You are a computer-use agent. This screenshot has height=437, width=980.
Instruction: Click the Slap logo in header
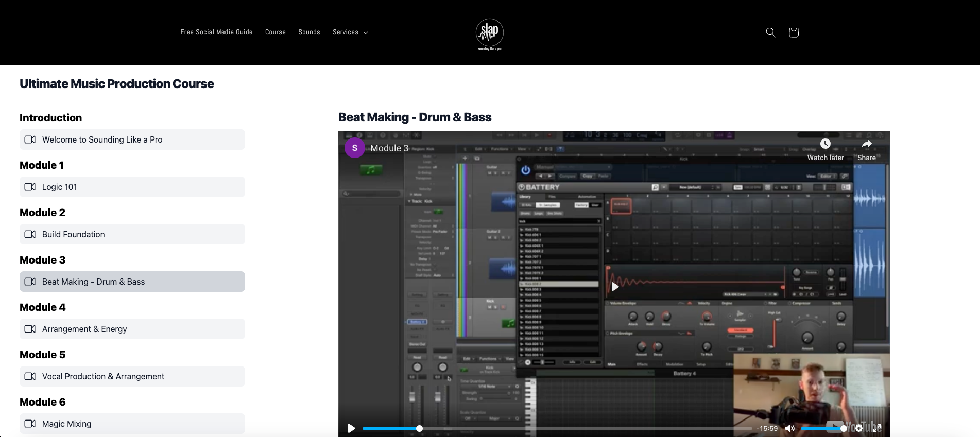[489, 33]
